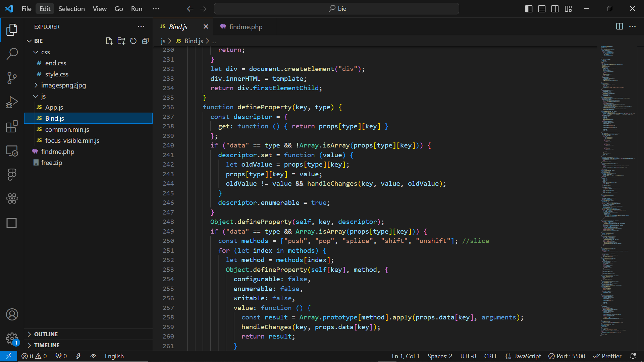Image resolution: width=644 pixels, height=362 pixels.
Task: Expand the OUTLINE section
Action: [46, 334]
